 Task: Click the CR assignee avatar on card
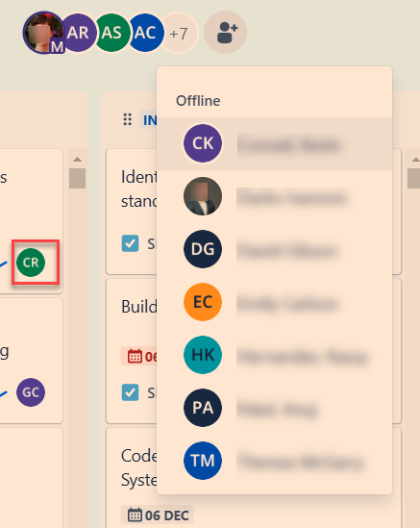click(31, 263)
